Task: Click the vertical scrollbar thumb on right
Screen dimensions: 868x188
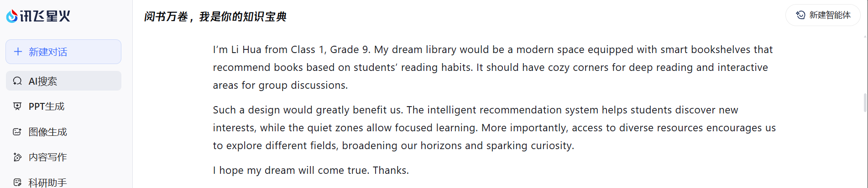Action: tap(865, 102)
